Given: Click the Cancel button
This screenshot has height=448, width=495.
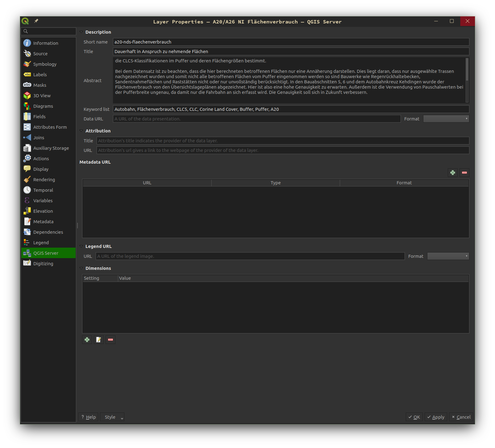Looking at the screenshot, I should (461, 417).
